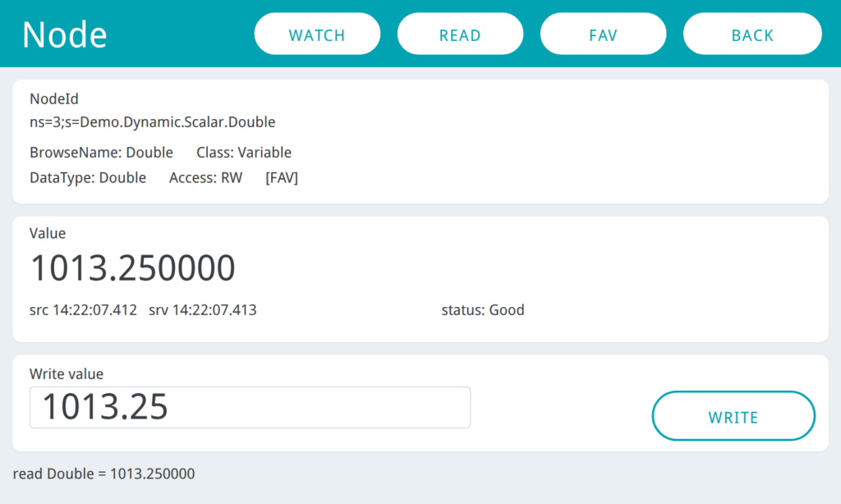Image resolution: width=841 pixels, height=504 pixels.
Task: Click the 'DataType: Double' label
Action: click(x=88, y=178)
